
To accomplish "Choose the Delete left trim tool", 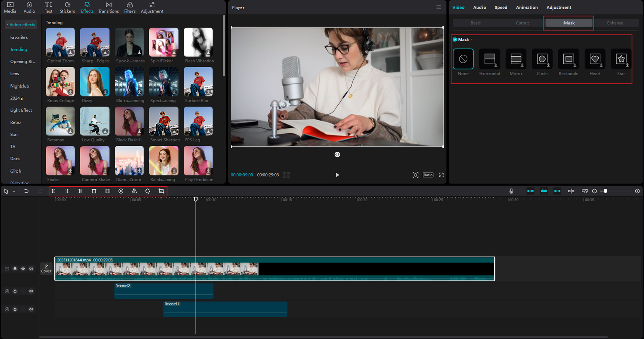I will [x=67, y=191].
